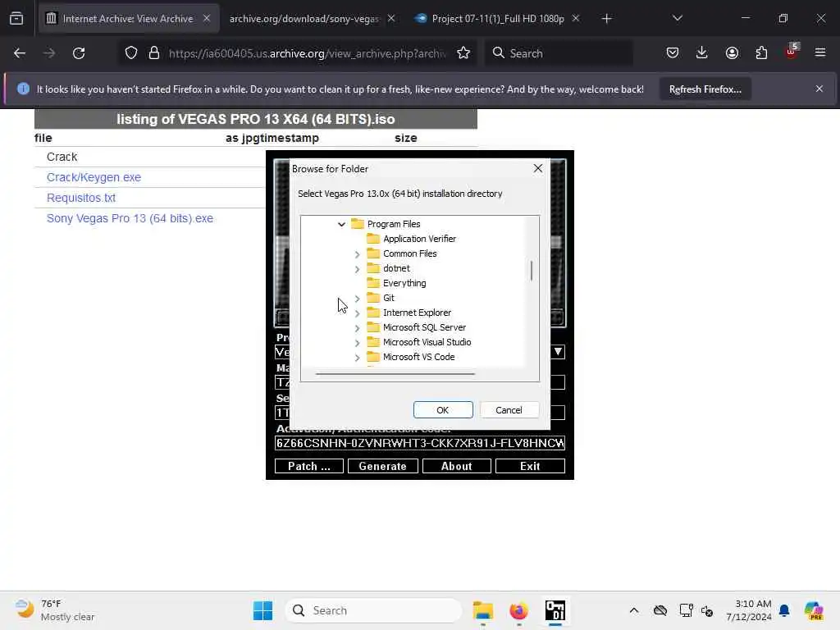Screen dimensions: 840x630
Task: Close the Internet Archive: View Archive tab
Action: 207,18
